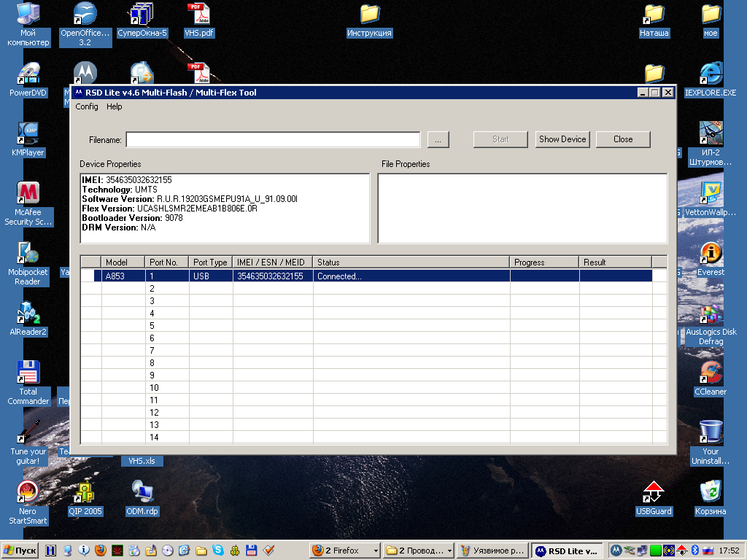
Task: Launch CCleaner from the desktop
Action: pos(711,379)
